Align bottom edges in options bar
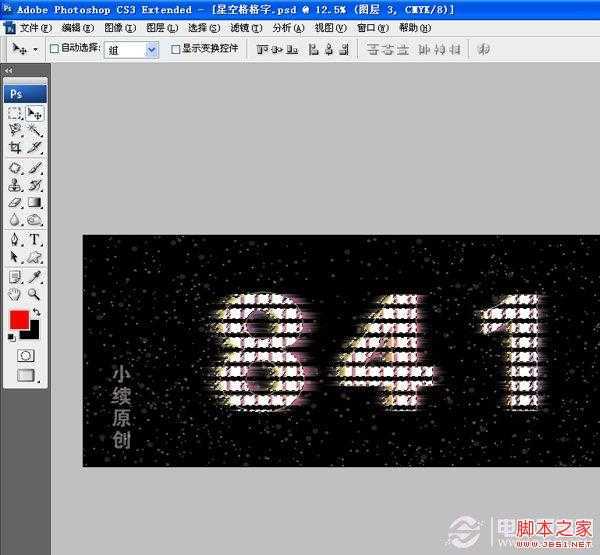This screenshot has width=600, height=555. pyautogui.click(x=292, y=49)
